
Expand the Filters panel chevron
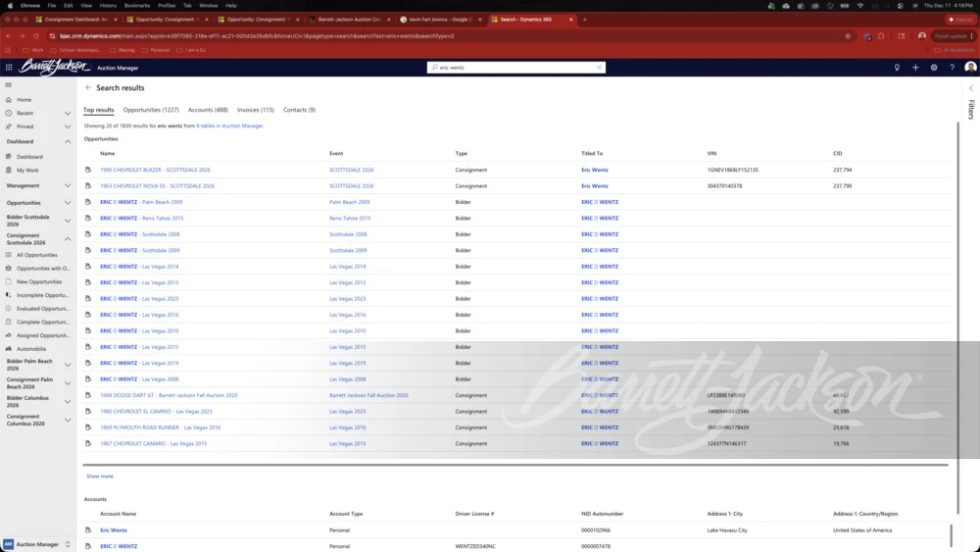pos(970,88)
